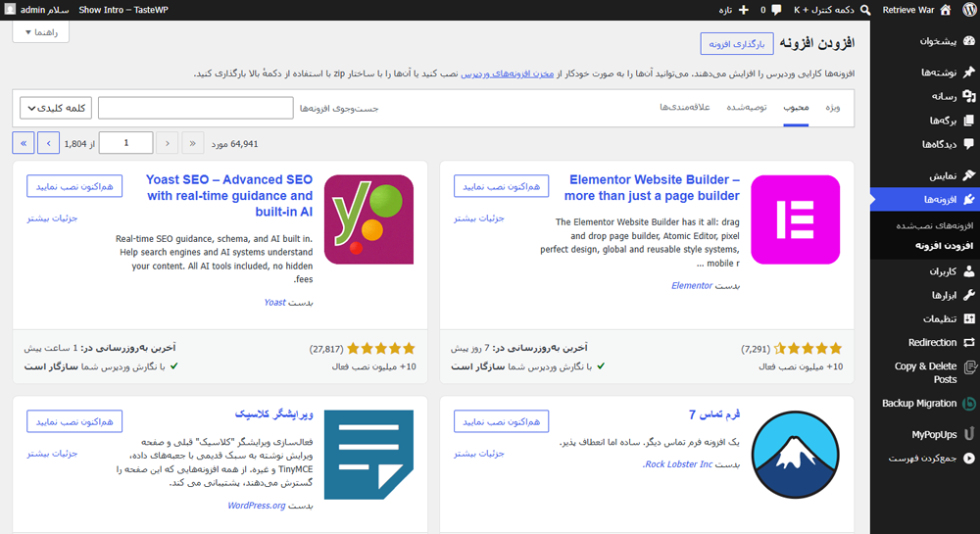This screenshot has width=980, height=534.
Task: Click the pages icon in sidebar
Action: (x=969, y=120)
